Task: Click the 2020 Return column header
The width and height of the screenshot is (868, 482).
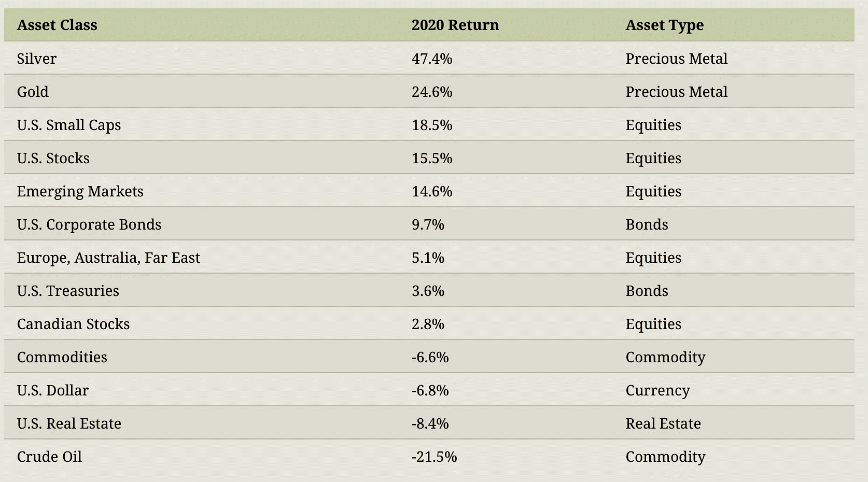Action: [455, 25]
